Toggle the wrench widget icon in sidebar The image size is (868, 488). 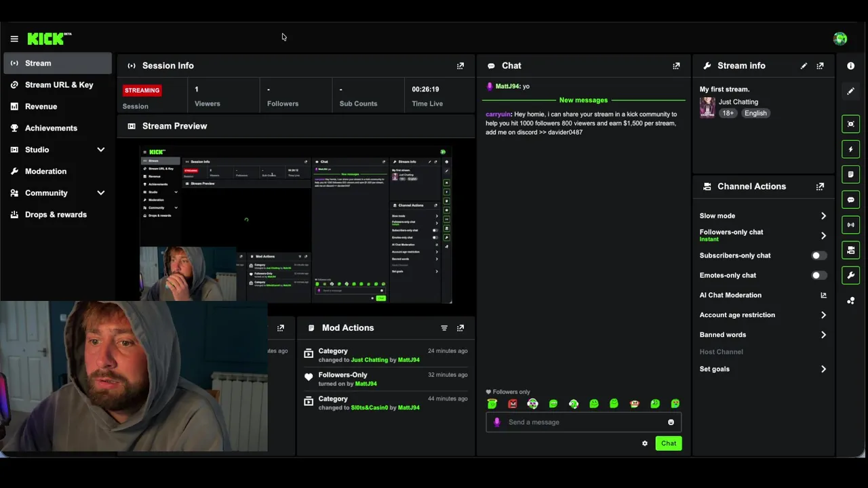[850, 275]
